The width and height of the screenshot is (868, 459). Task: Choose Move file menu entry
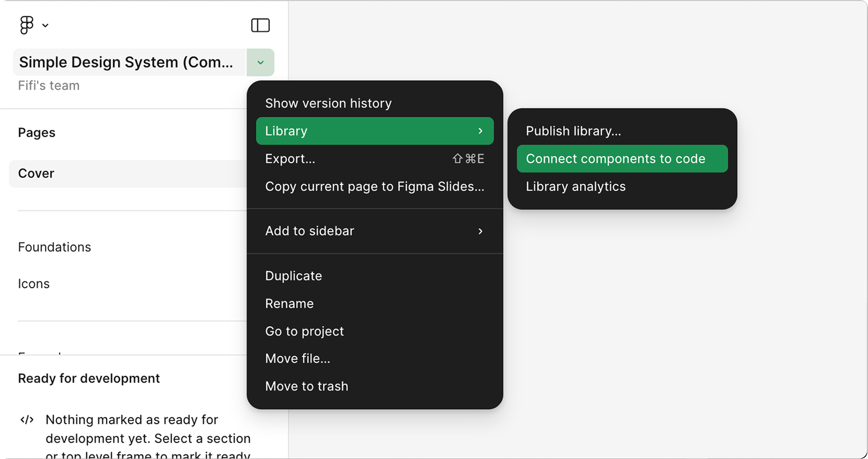297,359
